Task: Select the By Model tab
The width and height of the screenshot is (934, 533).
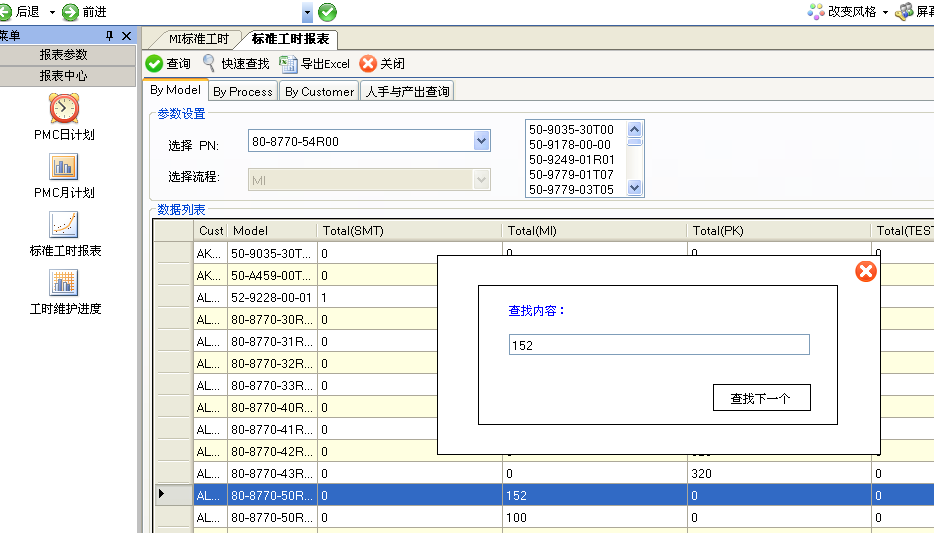Action: (x=175, y=90)
